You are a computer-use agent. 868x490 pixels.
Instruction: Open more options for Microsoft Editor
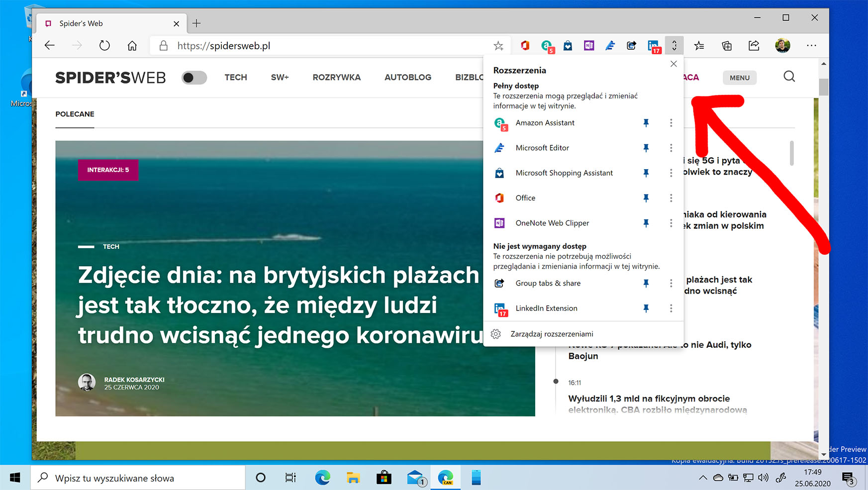pyautogui.click(x=671, y=148)
